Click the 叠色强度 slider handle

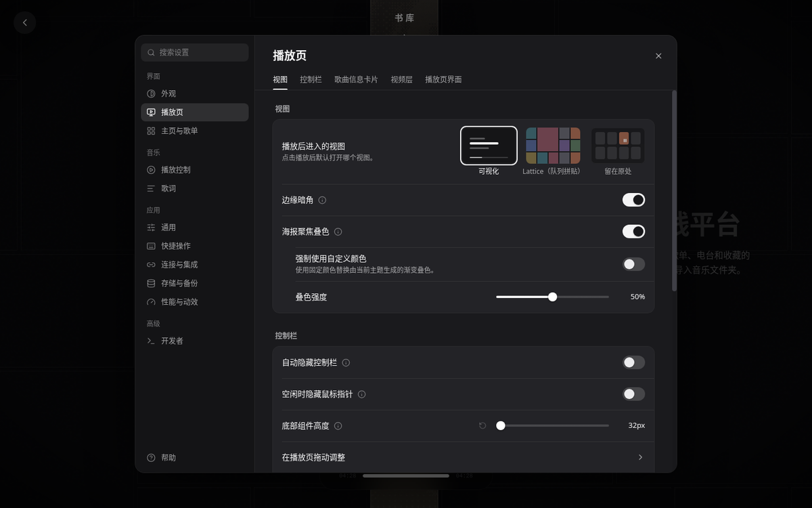coord(553,297)
